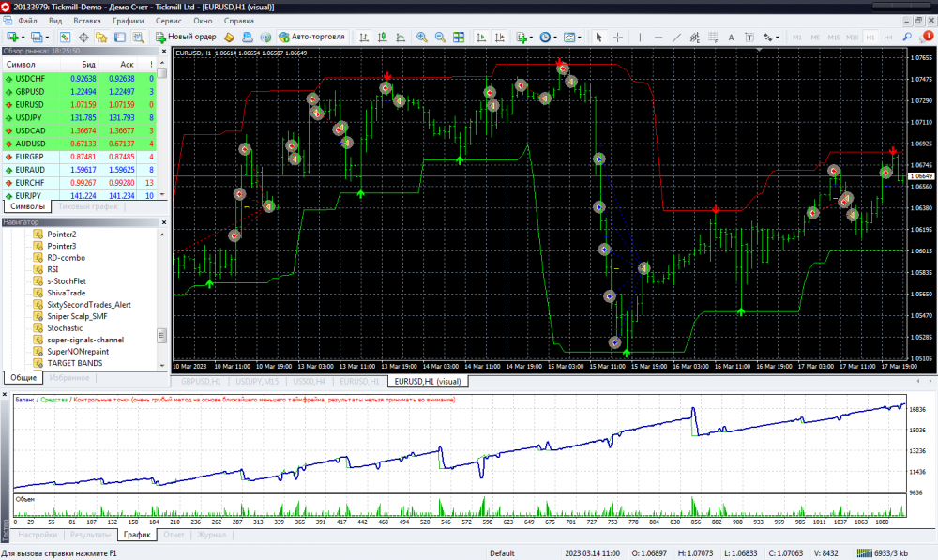Select the Sniper Scalp_SMF indicator
The width and height of the screenshot is (938, 560).
77,316
